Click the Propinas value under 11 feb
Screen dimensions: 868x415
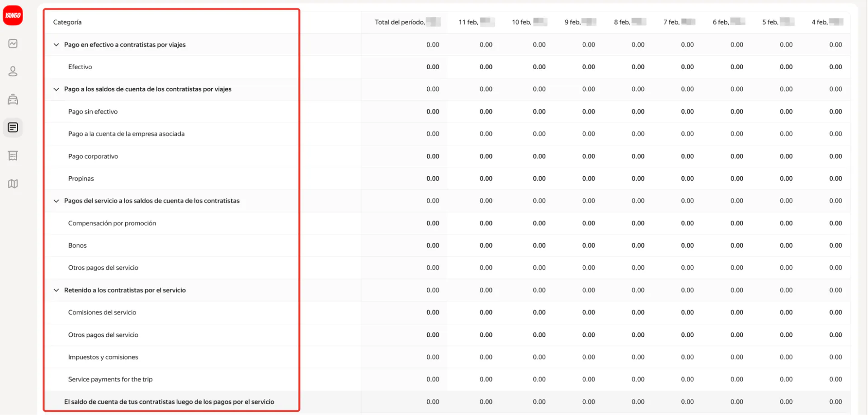486,179
